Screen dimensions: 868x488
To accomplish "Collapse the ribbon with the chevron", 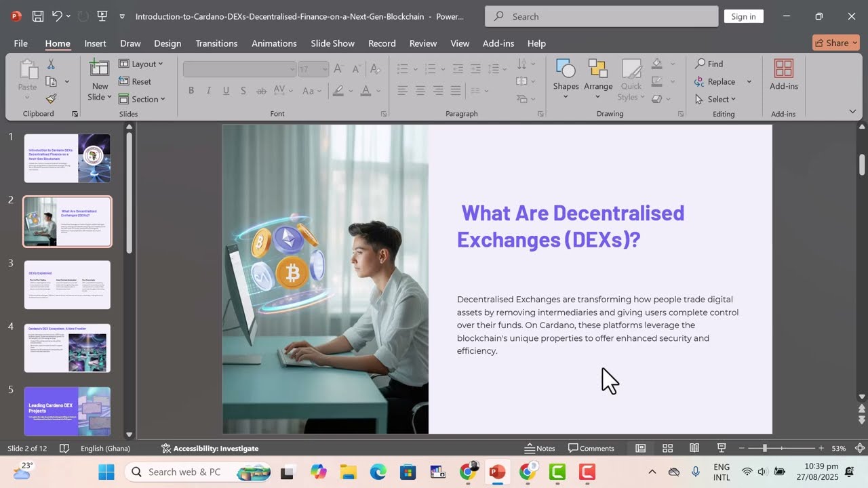I will click(852, 111).
